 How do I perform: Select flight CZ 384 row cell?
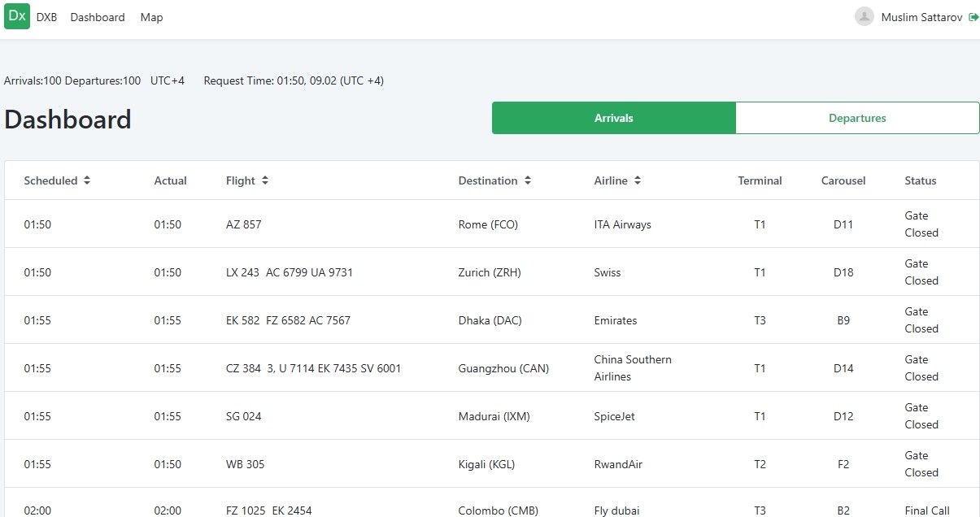click(313, 368)
